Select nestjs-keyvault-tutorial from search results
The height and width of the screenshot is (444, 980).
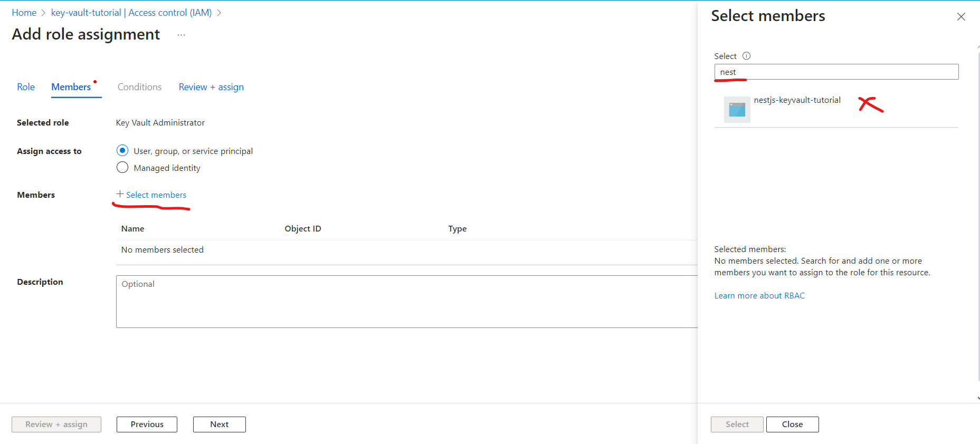(836, 110)
